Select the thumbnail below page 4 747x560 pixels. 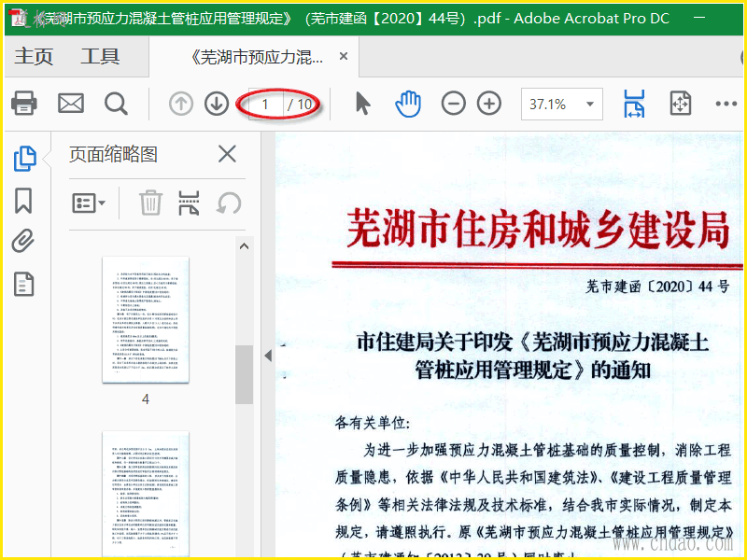coord(146,495)
